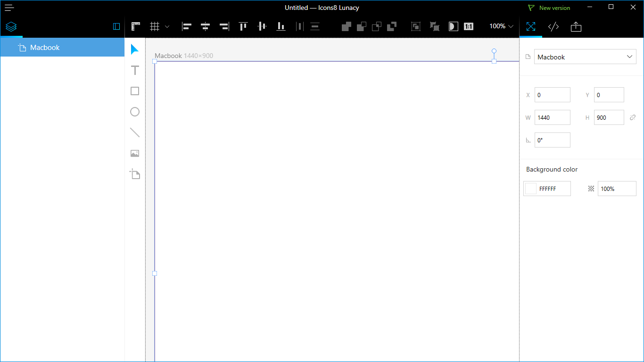The width and height of the screenshot is (644, 362).
Task: Click the New version link
Action: tap(554, 8)
